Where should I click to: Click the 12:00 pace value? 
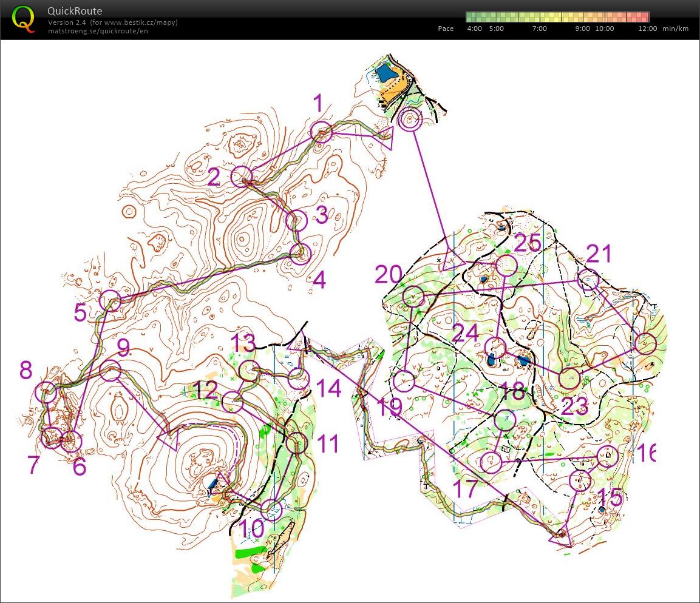(647, 29)
